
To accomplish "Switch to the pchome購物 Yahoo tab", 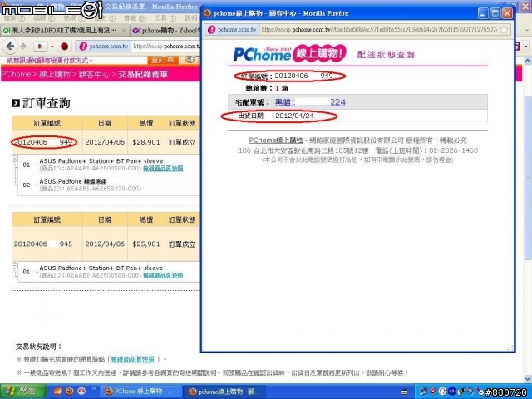I will point(165,31).
